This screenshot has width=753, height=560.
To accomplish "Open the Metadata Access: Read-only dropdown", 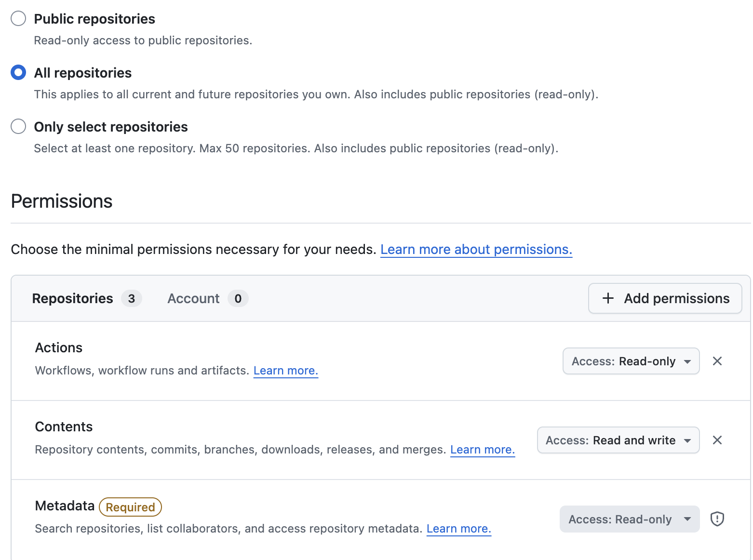I will [629, 519].
